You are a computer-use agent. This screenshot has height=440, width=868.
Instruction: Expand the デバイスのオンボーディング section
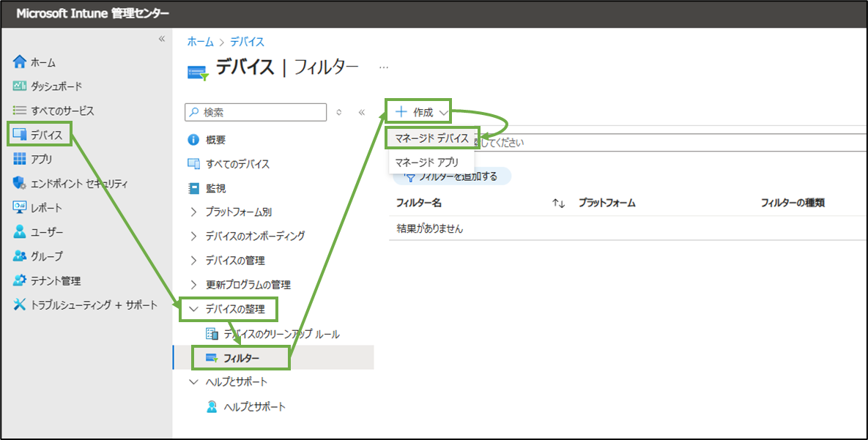click(193, 236)
